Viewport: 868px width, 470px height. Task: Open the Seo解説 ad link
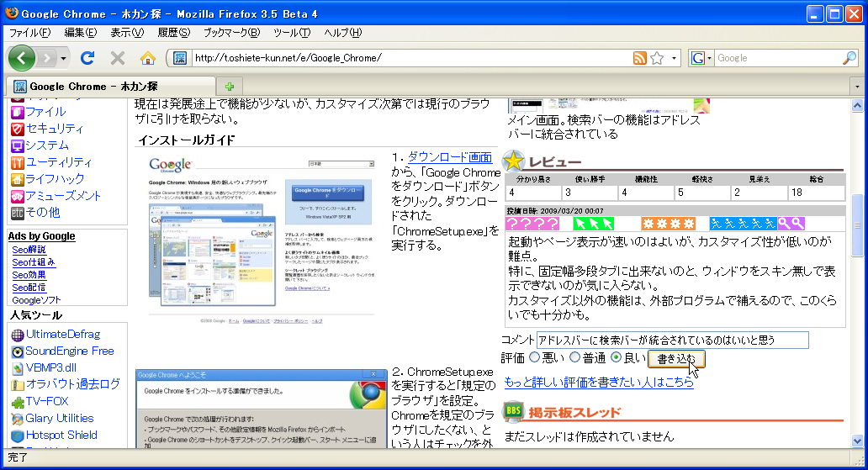[x=29, y=250]
